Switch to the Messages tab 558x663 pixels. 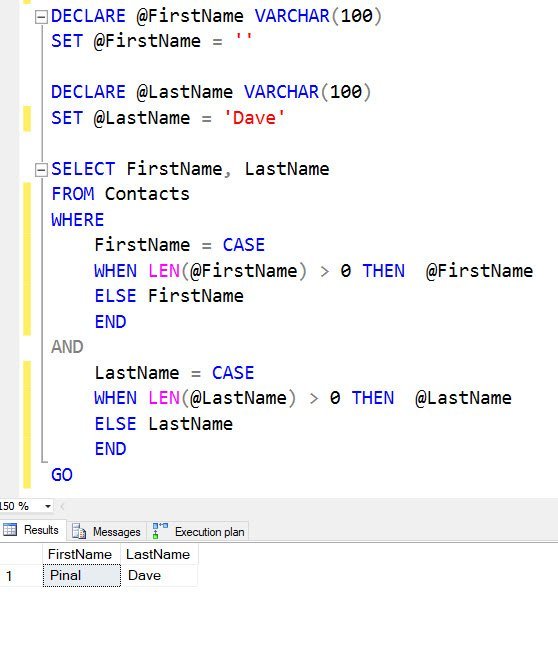107,531
